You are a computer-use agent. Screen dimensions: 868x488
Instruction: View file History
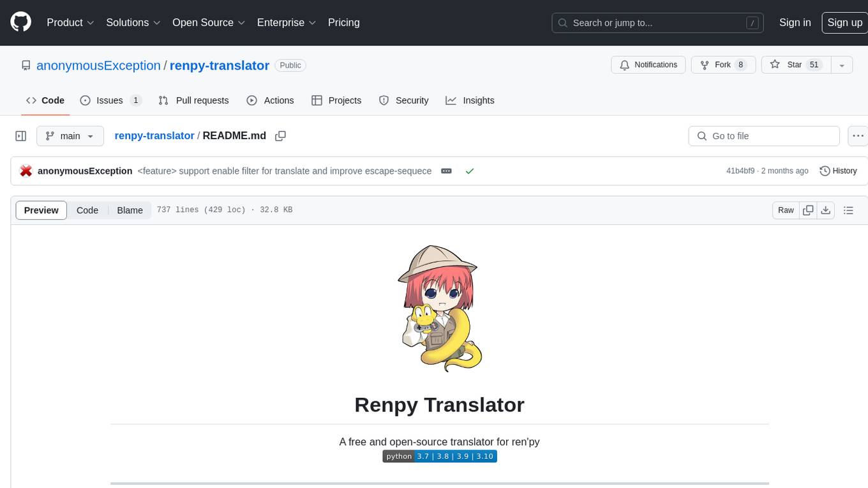[838, 171]
